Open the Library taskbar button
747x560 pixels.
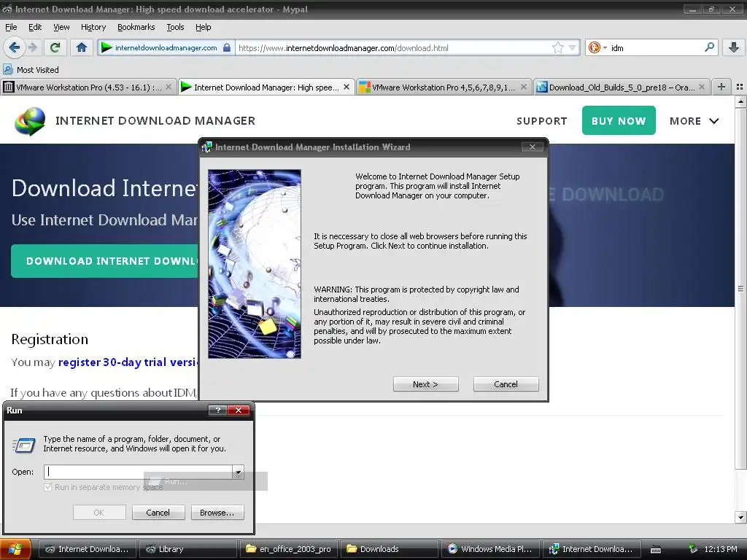coord(188,549)
